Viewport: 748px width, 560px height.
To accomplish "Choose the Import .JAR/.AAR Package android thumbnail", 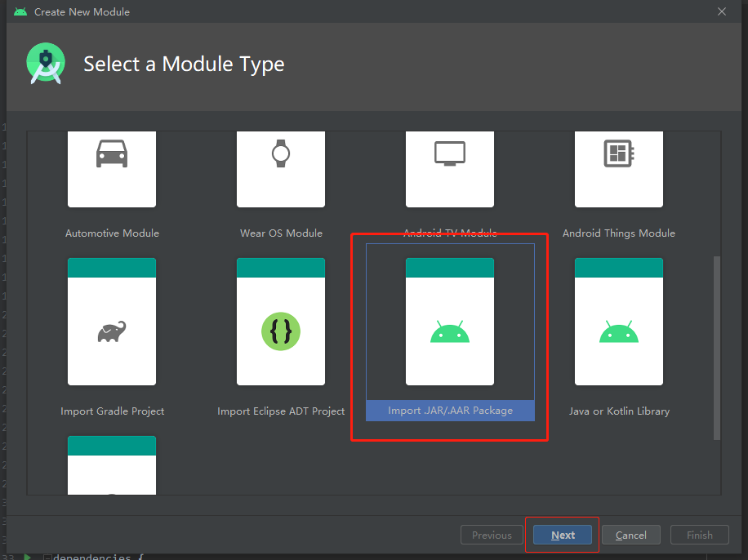I will coord(450,322).
